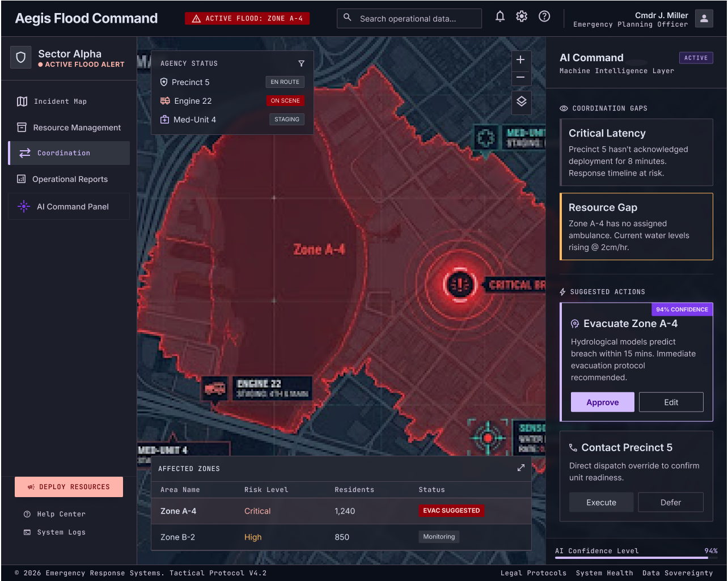Click the Suggested Actions lightning icon
The height and width of the screenshot is (581, 728).
coord(562,292)
